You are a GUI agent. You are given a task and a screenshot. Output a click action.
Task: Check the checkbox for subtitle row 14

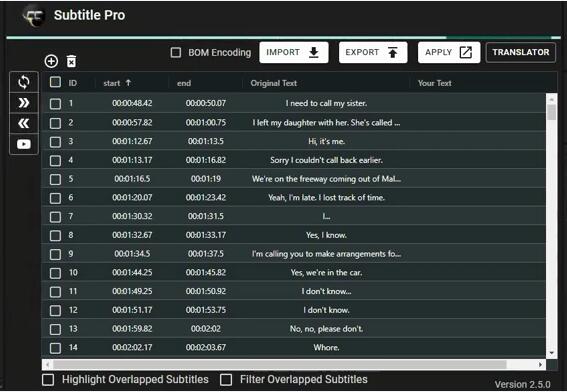(55, 348)
